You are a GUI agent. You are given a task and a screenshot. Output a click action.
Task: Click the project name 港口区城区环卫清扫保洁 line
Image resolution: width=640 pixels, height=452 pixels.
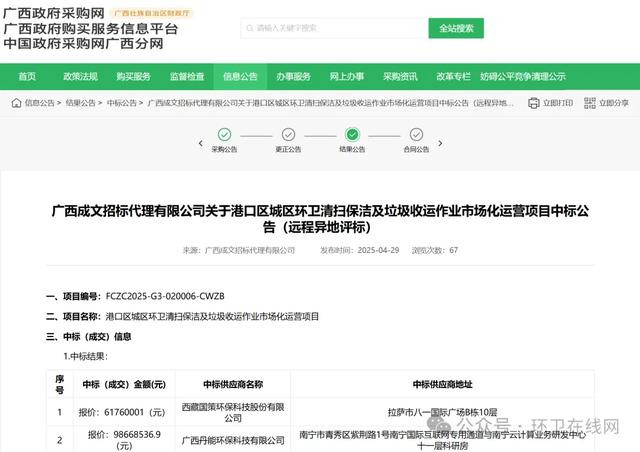tap(212, 316)
